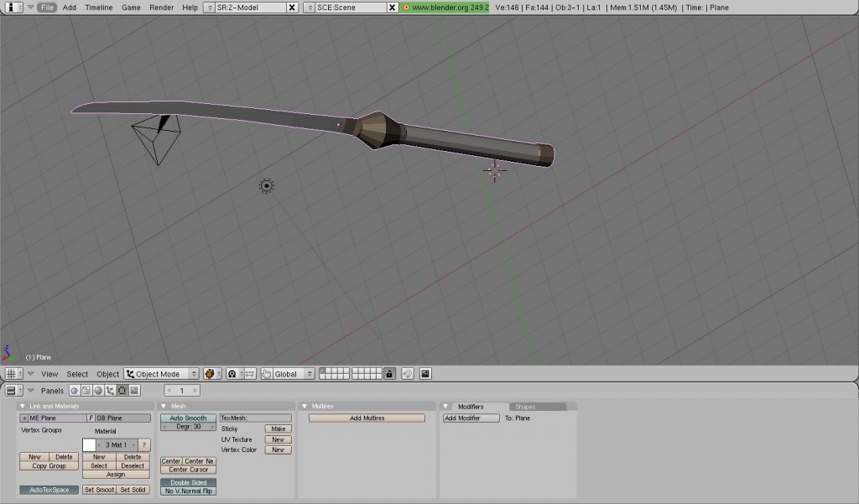
Task: Click the render this window icon
Action: pos(425,374)
